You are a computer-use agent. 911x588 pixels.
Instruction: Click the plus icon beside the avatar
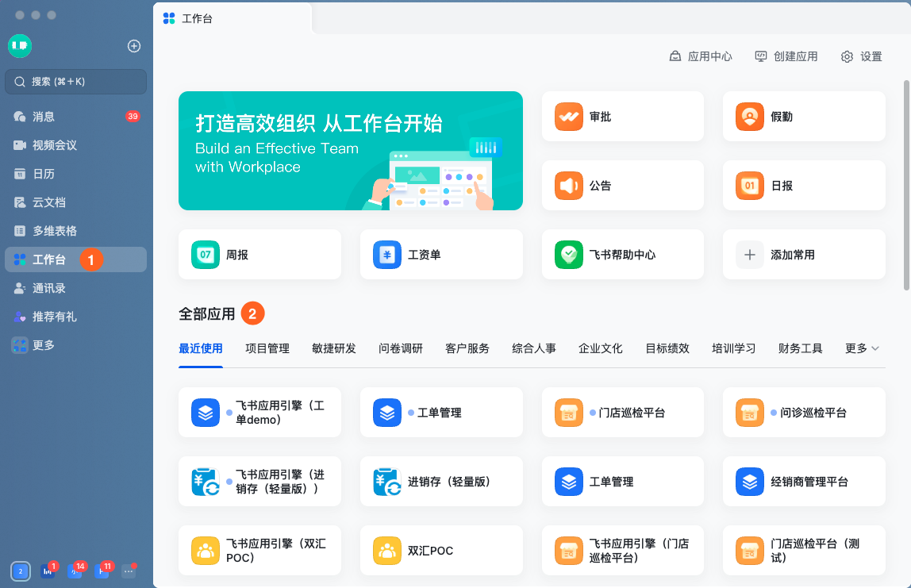click(x=134, y=46)
